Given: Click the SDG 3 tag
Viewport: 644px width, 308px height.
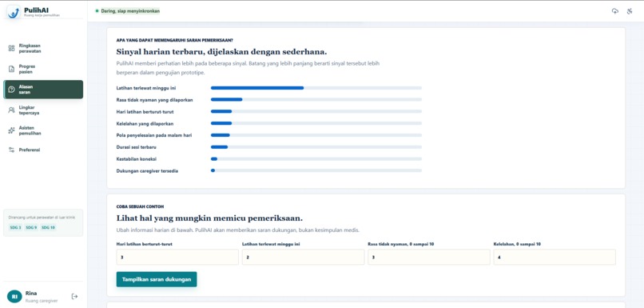Looking at the screenshot, I should pyautogui.click(x=16, y=227).
